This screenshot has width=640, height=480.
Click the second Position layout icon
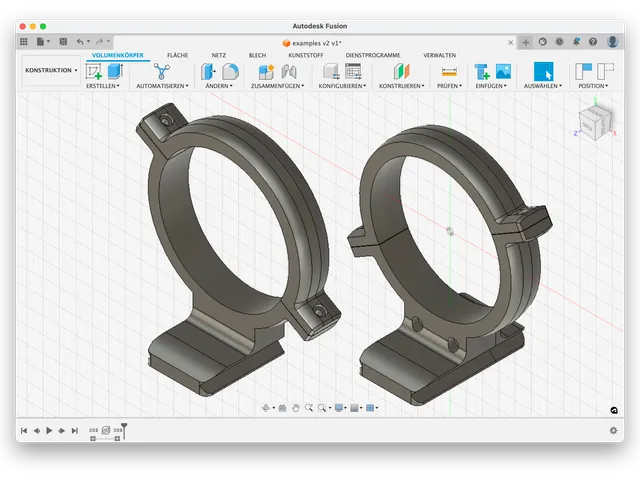tap(605, 71)
